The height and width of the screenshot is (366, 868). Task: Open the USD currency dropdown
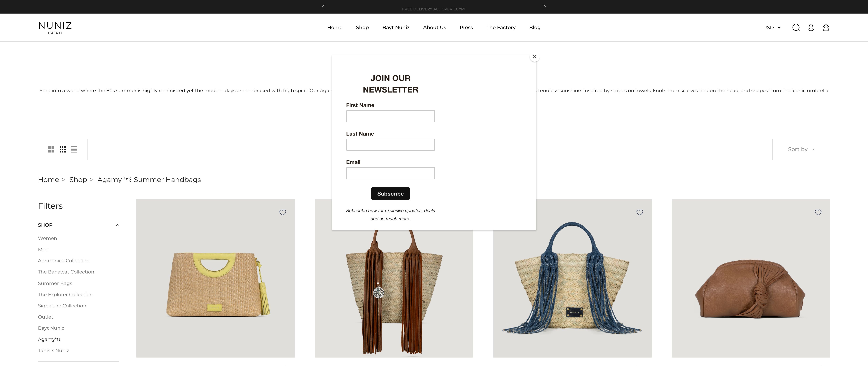[x=772, y=28]
